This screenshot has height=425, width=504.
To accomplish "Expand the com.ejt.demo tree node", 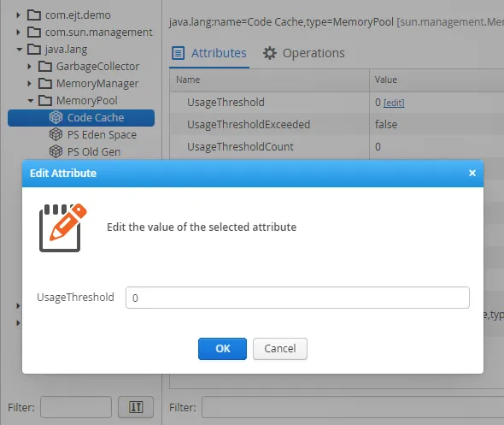I will coord(18,15).
